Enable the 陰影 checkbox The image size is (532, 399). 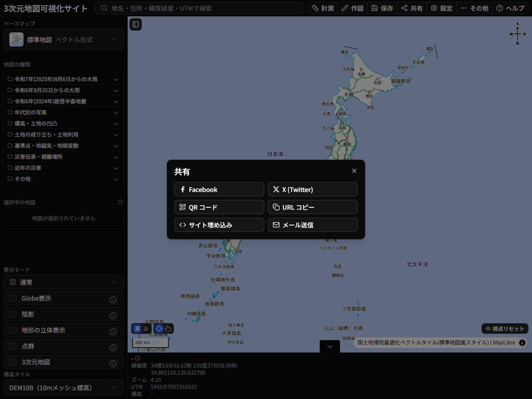coord(13,314)
